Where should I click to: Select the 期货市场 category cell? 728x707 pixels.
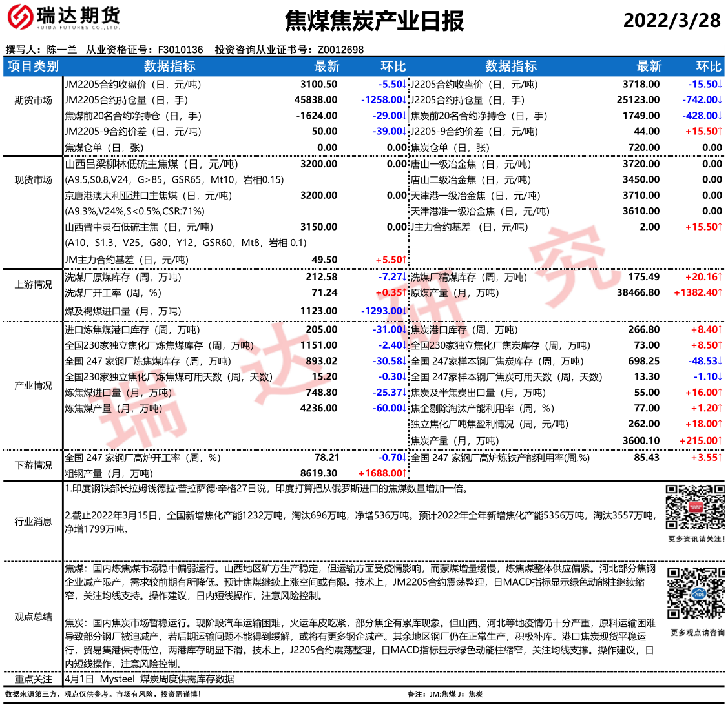pyautogui.click(x=33, y=100)
